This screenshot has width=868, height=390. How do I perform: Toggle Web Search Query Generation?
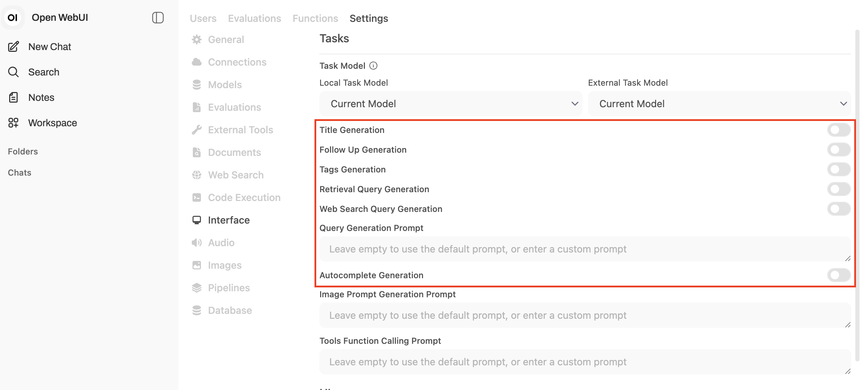[x=839, y=209]
